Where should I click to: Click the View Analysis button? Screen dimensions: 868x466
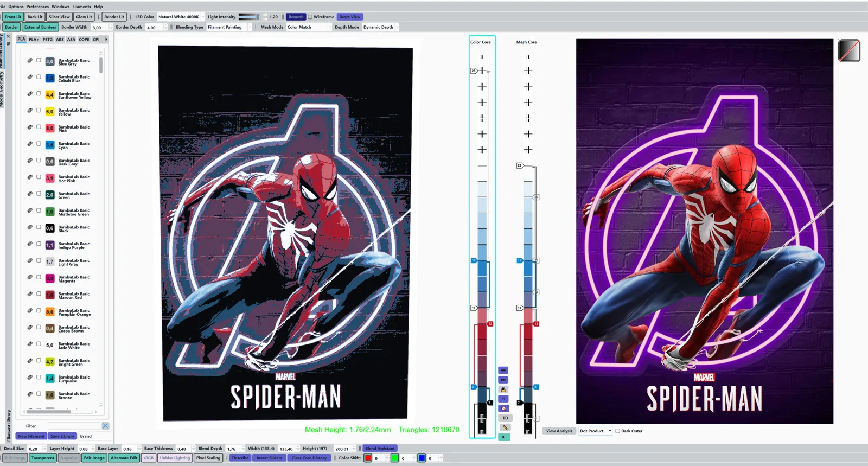pyautogui.click(x=559, y=431)
